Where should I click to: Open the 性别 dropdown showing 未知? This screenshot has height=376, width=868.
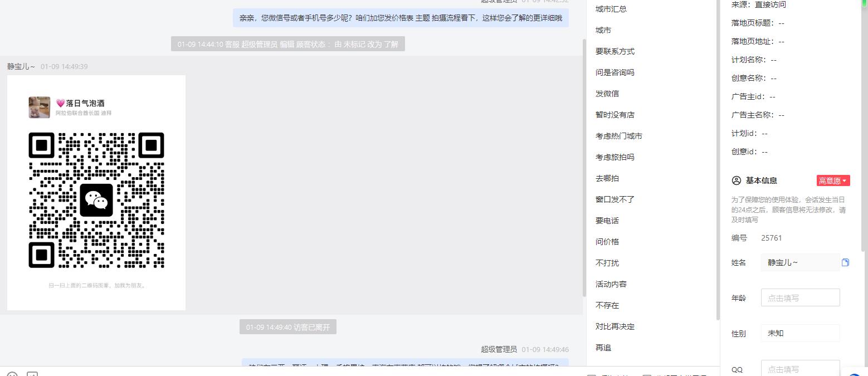[x=800, y=333]
